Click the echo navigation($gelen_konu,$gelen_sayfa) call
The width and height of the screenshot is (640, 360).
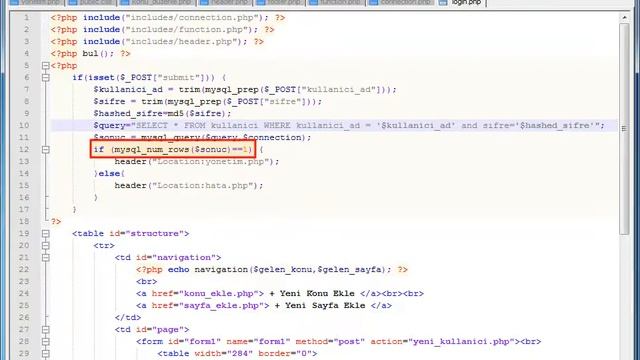coord(280,269)
